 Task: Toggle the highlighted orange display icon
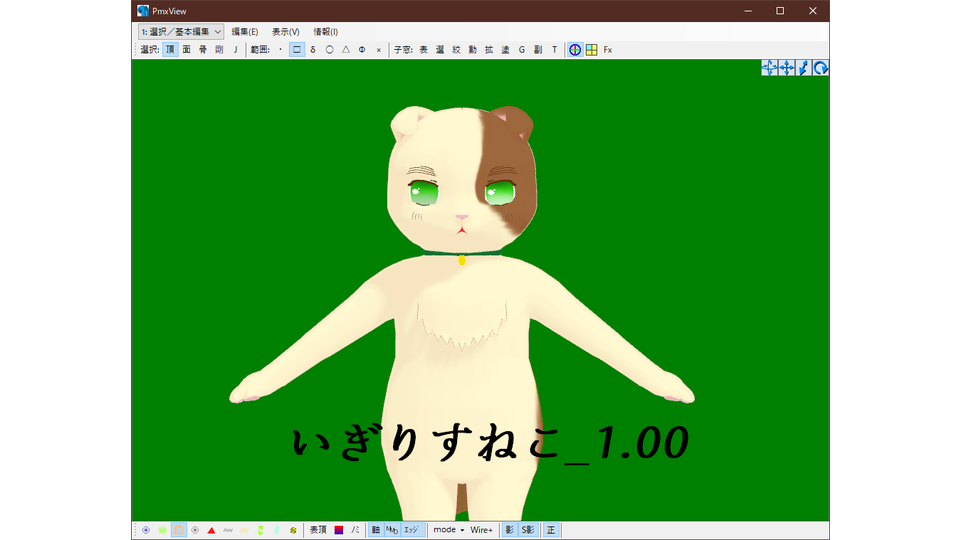[x=179, y=530]
